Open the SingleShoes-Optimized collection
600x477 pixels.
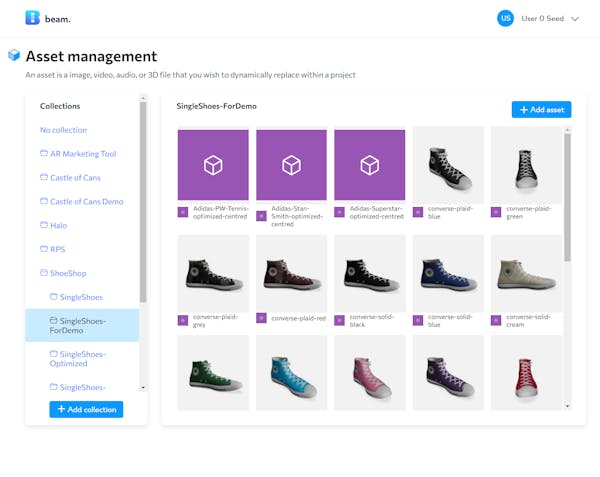pos(78,359)
